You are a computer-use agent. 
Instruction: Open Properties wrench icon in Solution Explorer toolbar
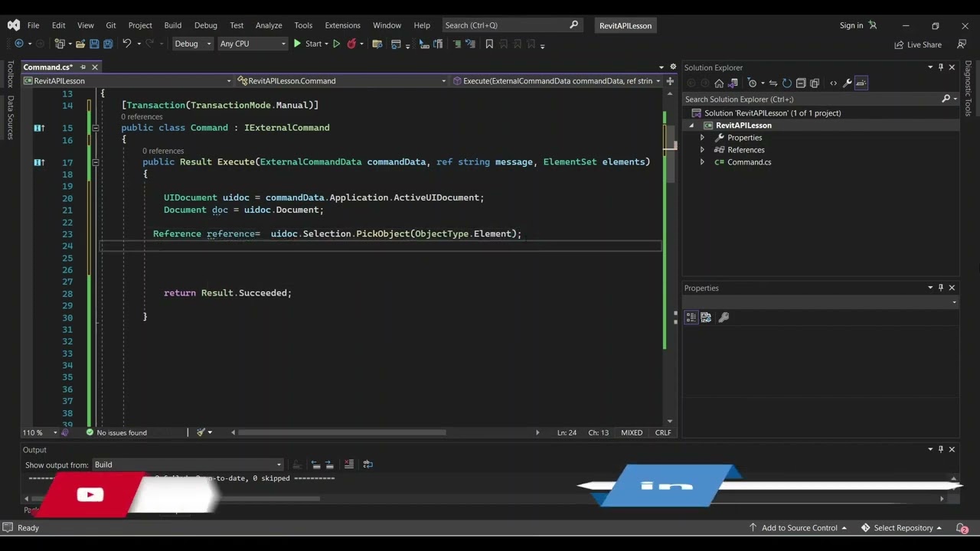pyautogui.click(x=848, y=83)
